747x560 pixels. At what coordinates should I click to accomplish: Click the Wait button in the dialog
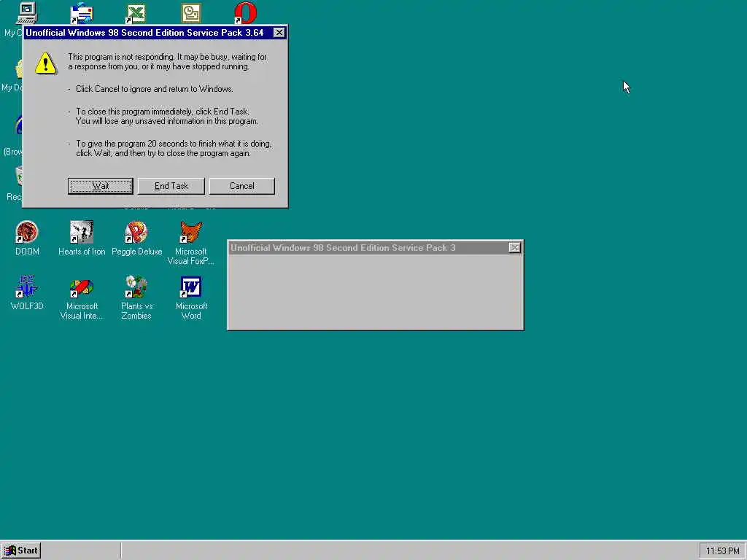100,186
